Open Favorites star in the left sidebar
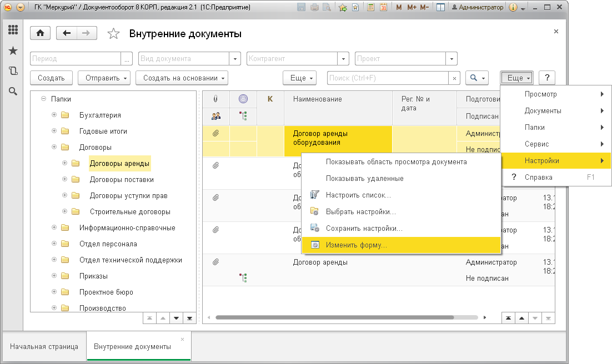The width and height of the screenshot is (612, 364). click(13, 50)
